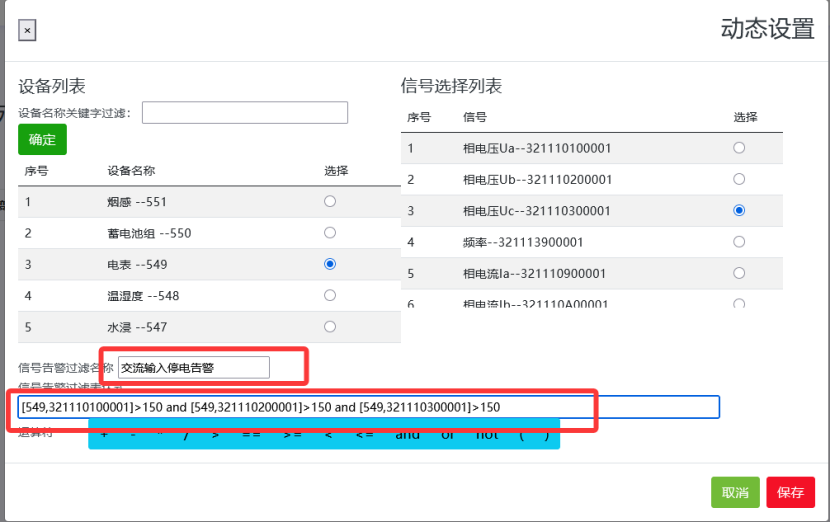Click the green 确定 filter button

(42, 139)
